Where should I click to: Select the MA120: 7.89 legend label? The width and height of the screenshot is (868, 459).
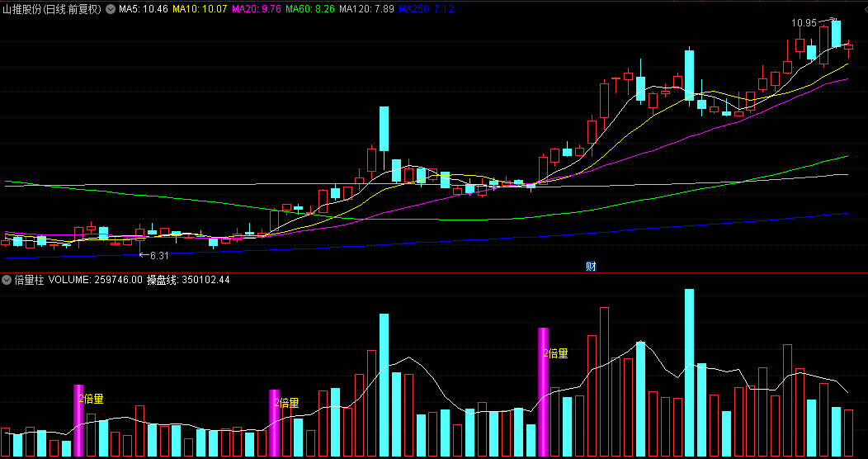point(366,9)
